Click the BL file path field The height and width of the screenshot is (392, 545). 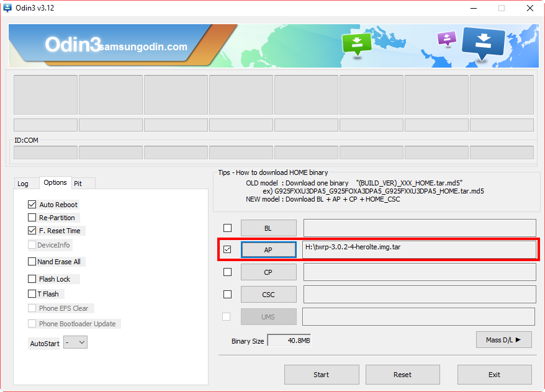point(420,228)
